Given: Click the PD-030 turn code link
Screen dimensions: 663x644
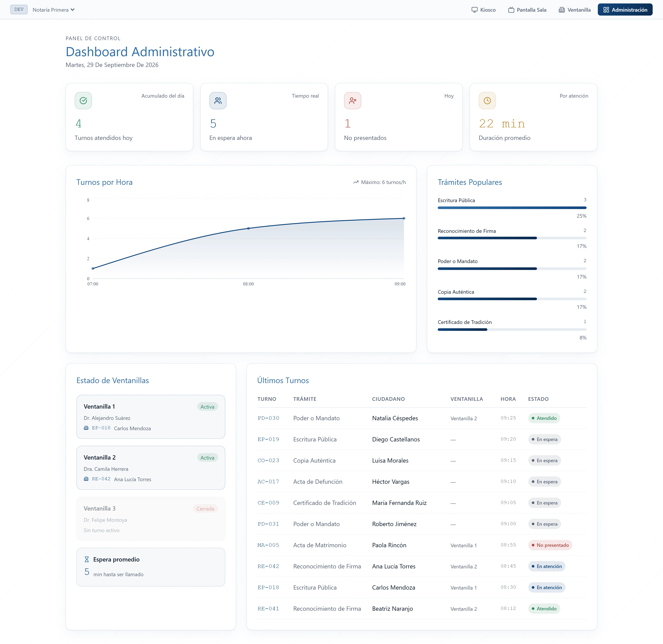Looking at the screenshot, I should coord(268,418).
